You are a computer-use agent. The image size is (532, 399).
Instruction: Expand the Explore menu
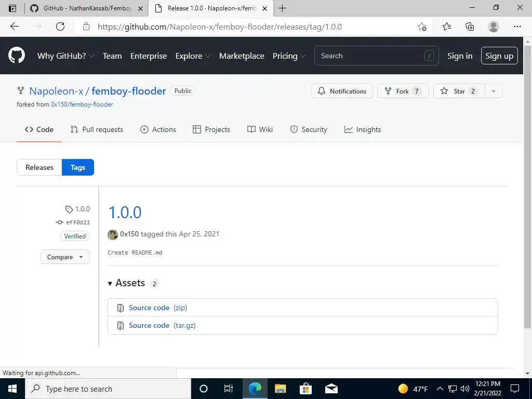(x=193, y=56)
